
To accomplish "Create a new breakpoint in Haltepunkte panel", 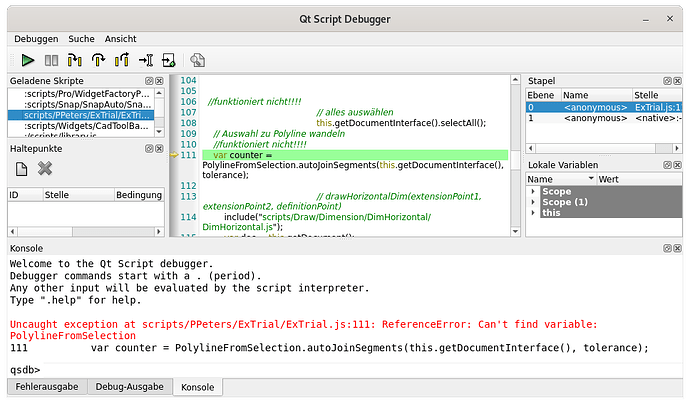I will [x=22, y=168].
